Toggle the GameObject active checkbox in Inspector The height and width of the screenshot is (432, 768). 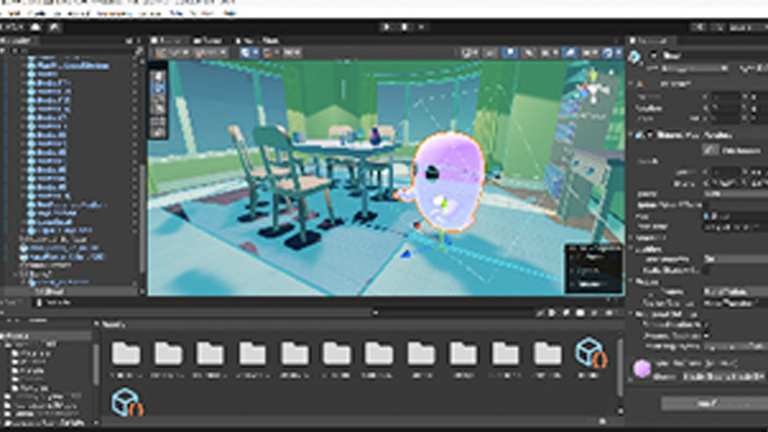[x=654, y=56]
